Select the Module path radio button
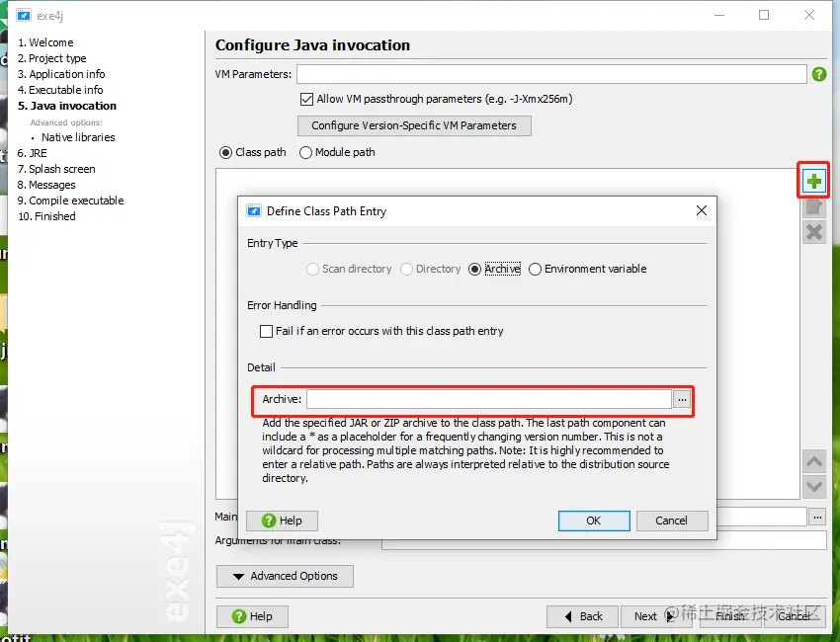 pos(305,153)
